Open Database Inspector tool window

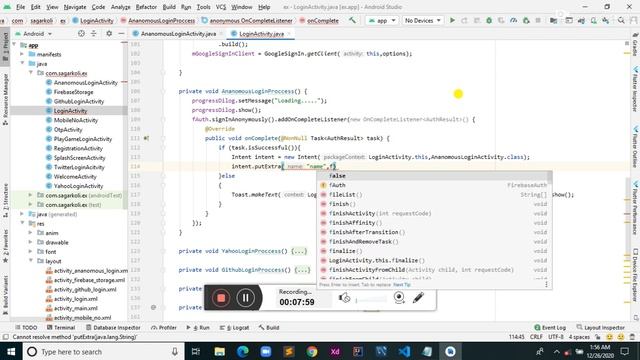113,328
